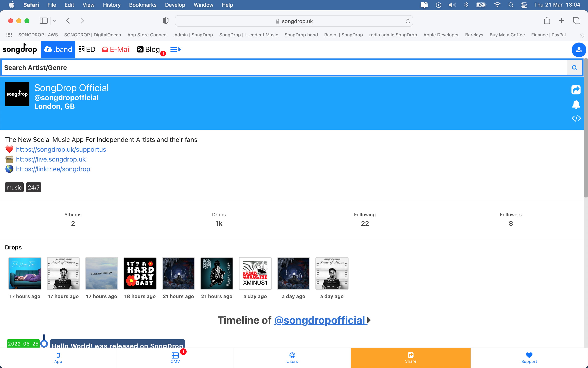
Task: Open the Following list showing 22
Action: pyautogui.click(x=365, y=219)
